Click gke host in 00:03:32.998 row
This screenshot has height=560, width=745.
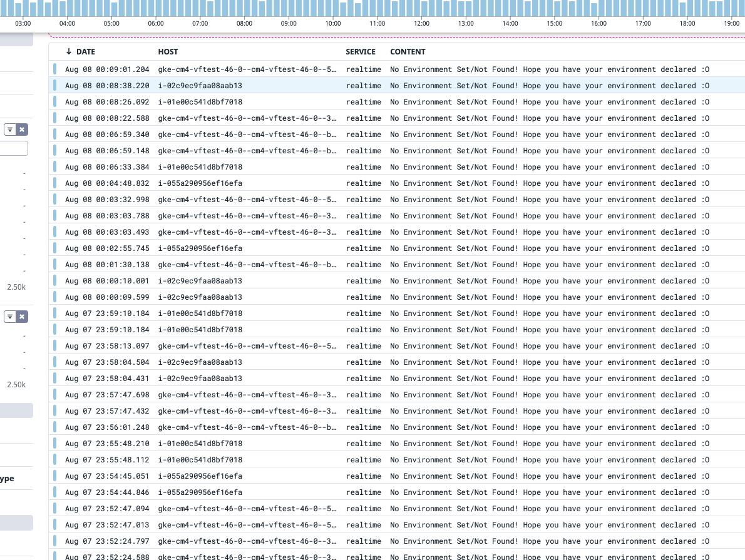(247, 200)
